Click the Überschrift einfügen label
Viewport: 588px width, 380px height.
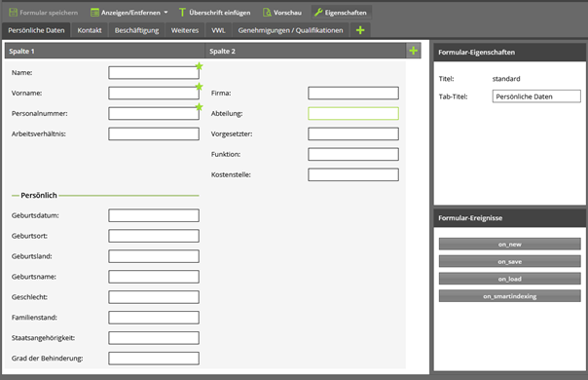(x=220, y=13)
